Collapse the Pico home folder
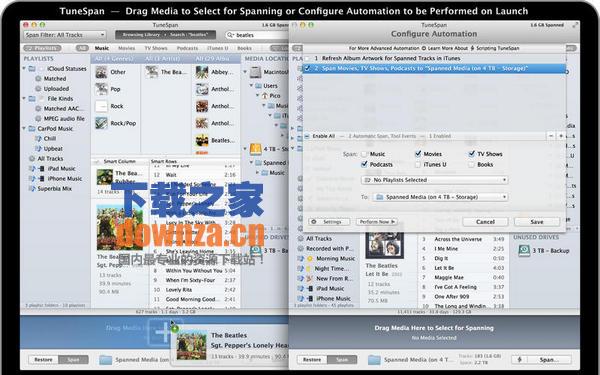Screen dimensions: 600x375 [x=258, y=95]
